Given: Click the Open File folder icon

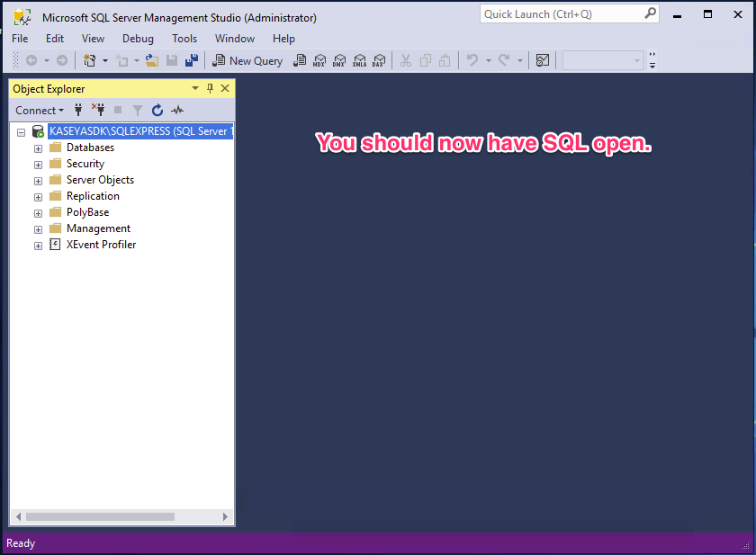Looking at the screenshot, I should [x=152, y=60].
